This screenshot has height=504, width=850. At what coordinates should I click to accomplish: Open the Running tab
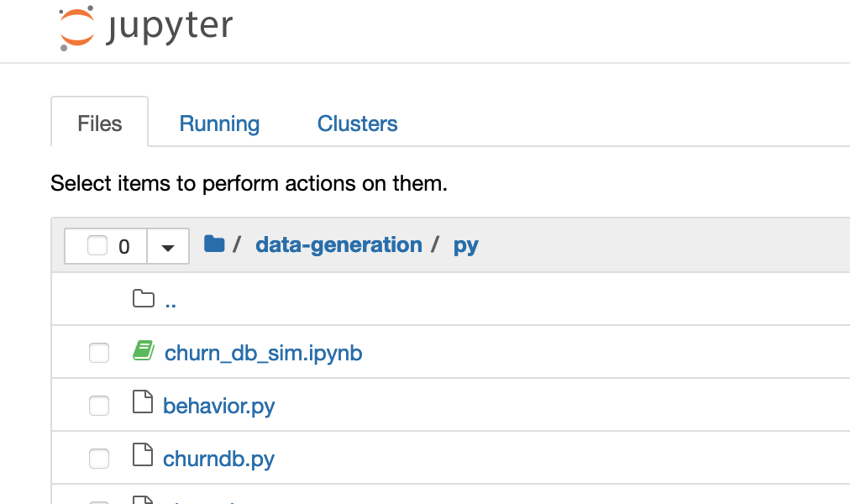click(219, 123)
